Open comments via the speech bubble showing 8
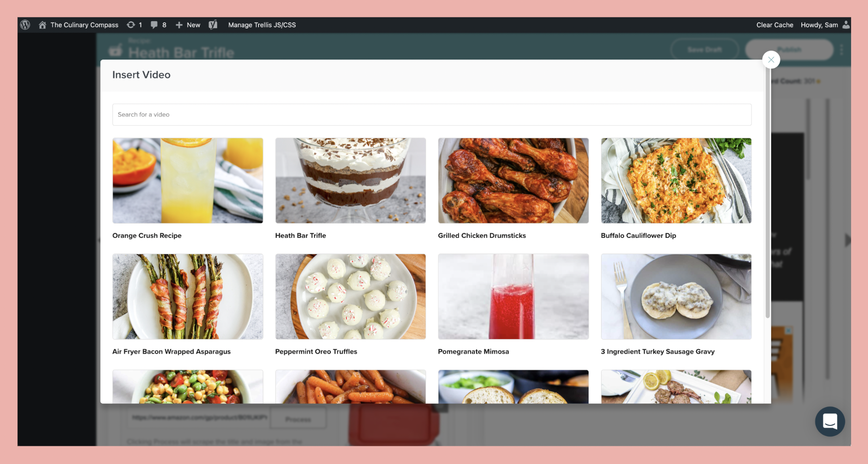Screen dimensions: 868x464 (x=157, y=25)
